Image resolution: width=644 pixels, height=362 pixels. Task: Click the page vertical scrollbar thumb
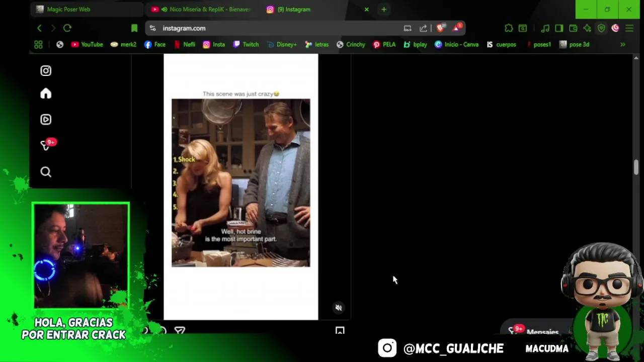(x=636, y=167)
